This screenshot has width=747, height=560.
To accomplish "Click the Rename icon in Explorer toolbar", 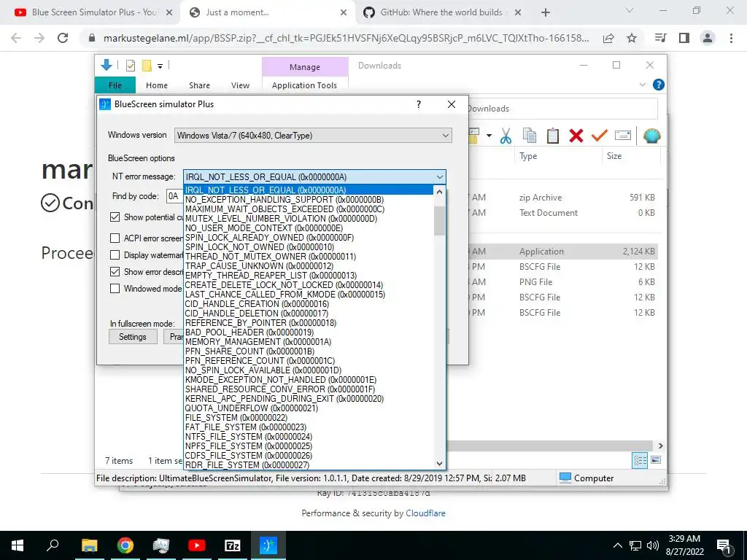I will 623,136.
